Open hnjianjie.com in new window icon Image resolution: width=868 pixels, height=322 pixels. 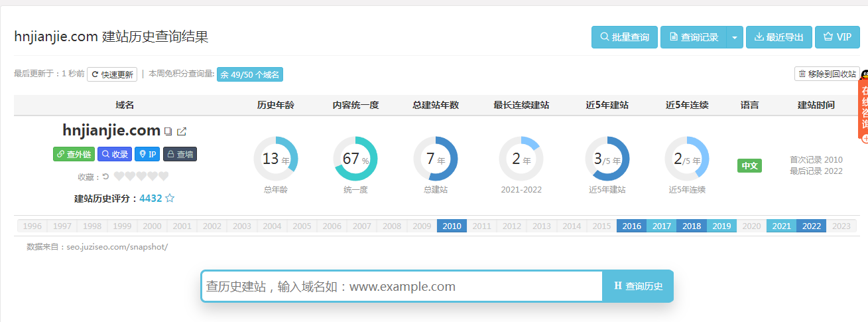point(182,131)
